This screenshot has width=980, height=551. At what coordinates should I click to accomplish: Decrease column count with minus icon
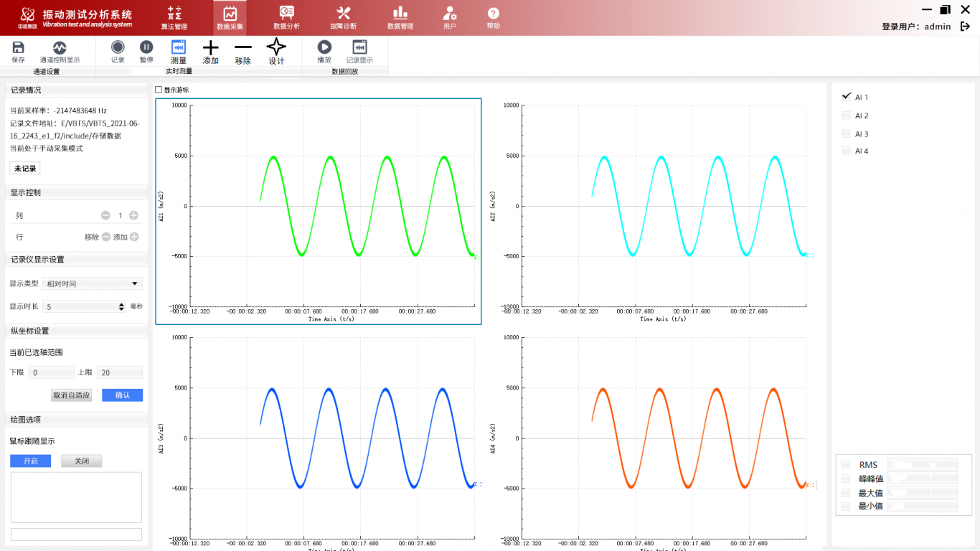pyautogui.click(x=105, y=215)
